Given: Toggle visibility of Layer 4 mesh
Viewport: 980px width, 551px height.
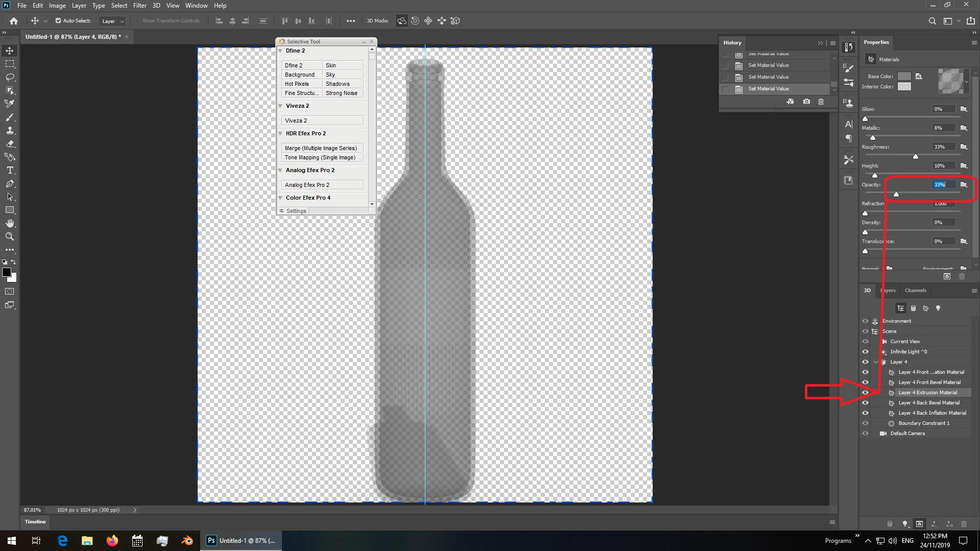Looking at the screenshot, I should pyautogui.click(x=865, y=362).
